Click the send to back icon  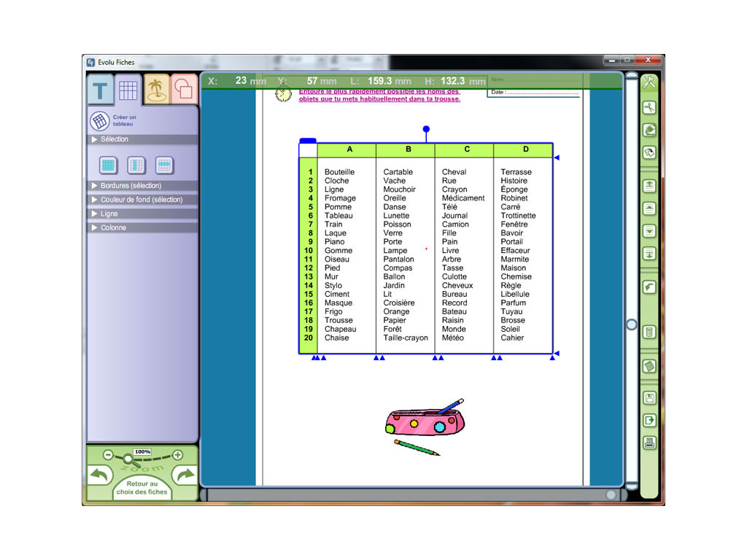(x=649, y=254)
